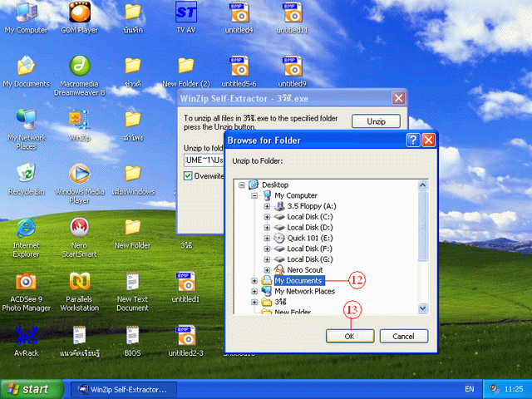Expand My Network Places tree node
Image resolution: width=532 pixels, height=399 pixels.
pyautogui.click(x=254, y=291)
